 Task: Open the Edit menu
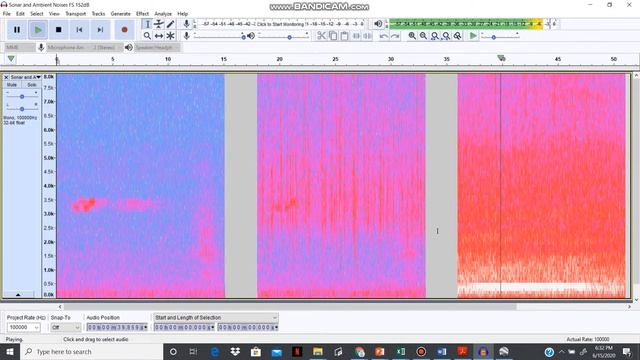[20, 13]
